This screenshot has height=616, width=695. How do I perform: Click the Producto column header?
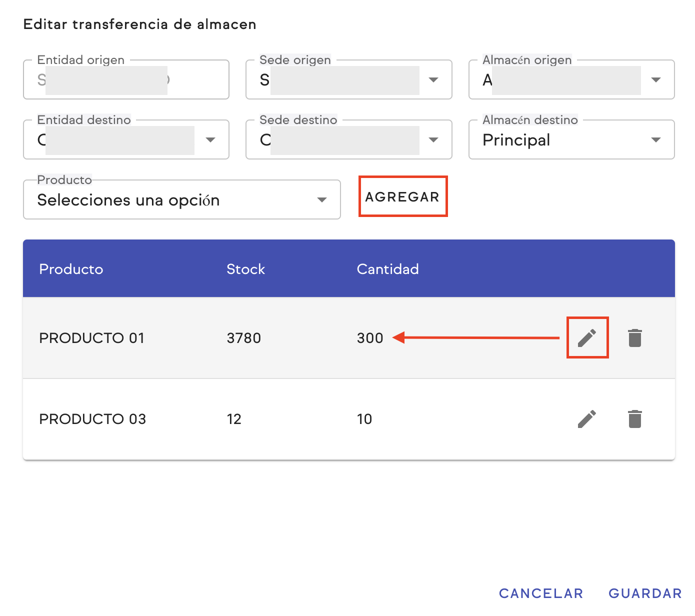click(71, 269)
